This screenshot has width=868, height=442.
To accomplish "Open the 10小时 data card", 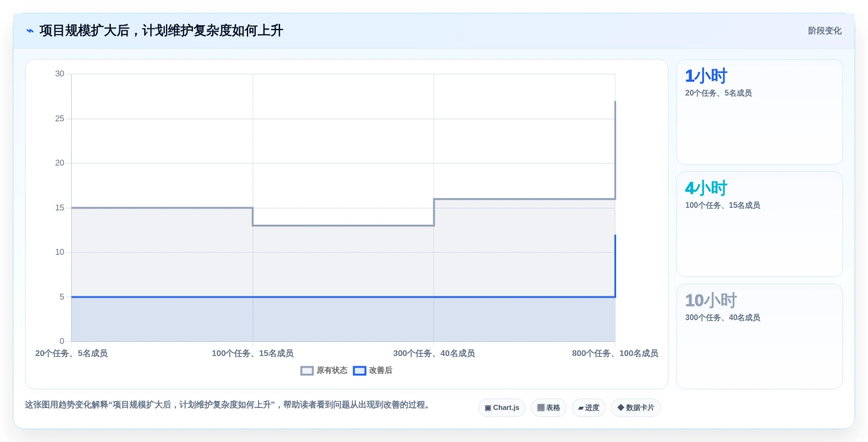I will [760, 337].
